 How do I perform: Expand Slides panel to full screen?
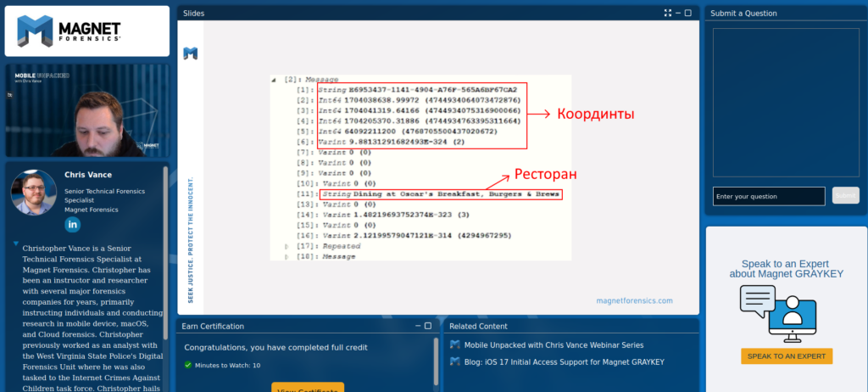[x=668, y=14]
